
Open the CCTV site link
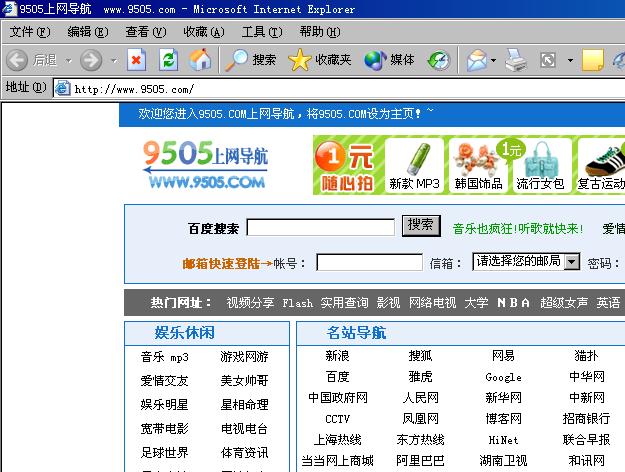337,419
